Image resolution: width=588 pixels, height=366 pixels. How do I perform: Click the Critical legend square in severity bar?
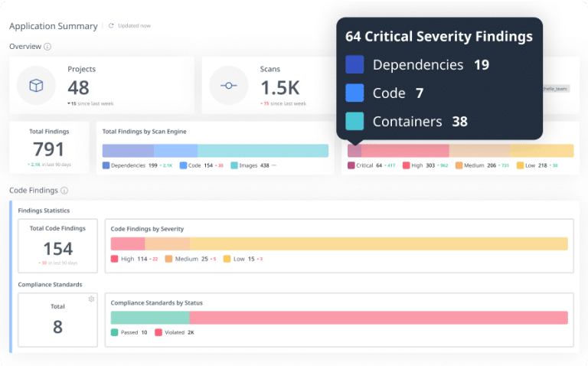click(x=351, y=165)
